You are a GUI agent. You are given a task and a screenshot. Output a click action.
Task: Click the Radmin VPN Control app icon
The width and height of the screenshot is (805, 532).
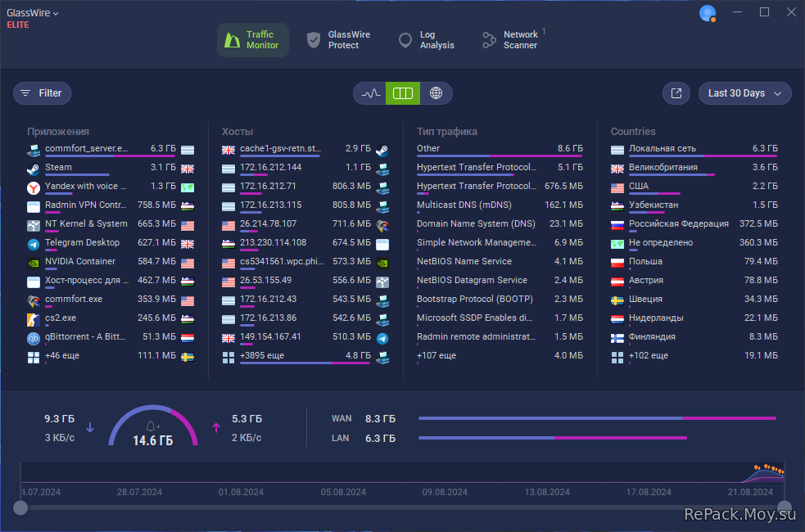tap(34, 207)
